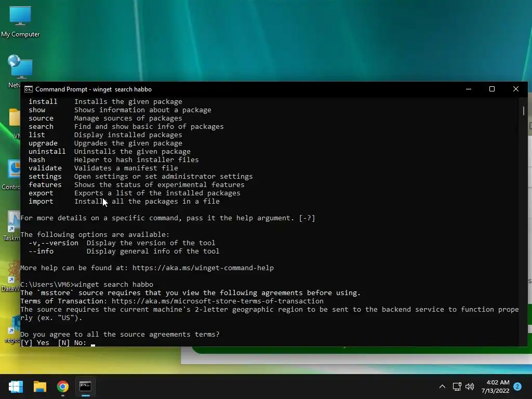This screenshot has width=532, height=399.
Task: Show hidden system tray icons
Action: coord(442,387)
